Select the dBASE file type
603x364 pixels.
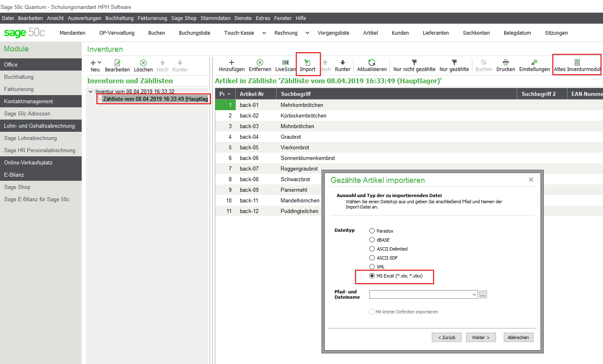[x=372, y=240]
